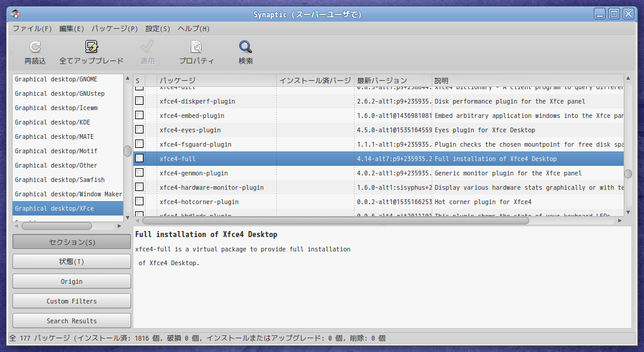Tick the xfce4-genmon-plugin checkbox
Screen dimensions: 644x352
(x=139, y=173)
